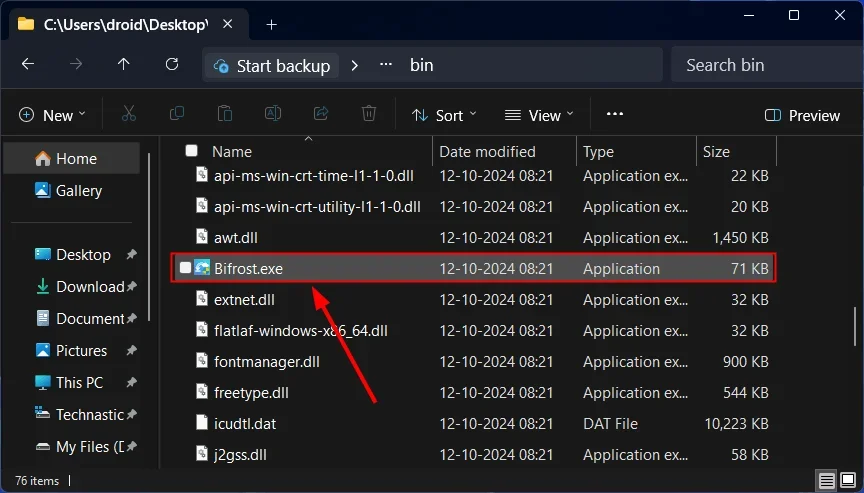Screen dimensions: 864x493
Task: Click the 10,223 KB size value
Action: pyautogui.click(x=736, y=424)
